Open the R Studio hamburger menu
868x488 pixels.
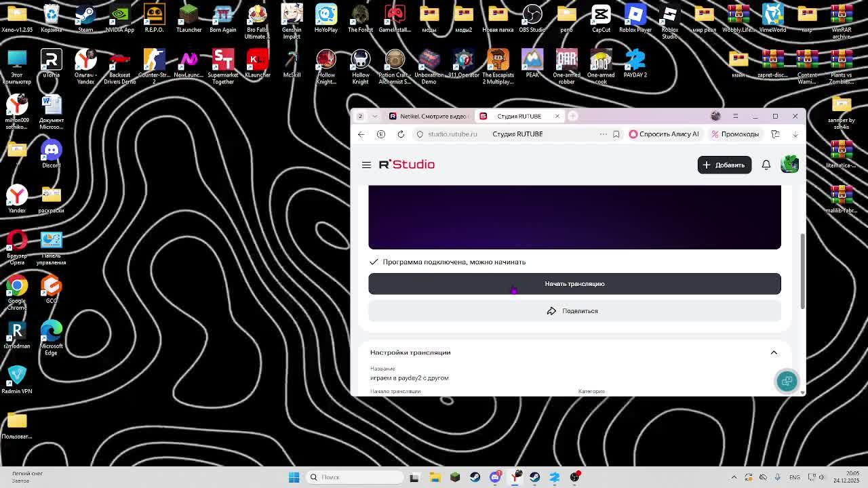tap(366, 165)
